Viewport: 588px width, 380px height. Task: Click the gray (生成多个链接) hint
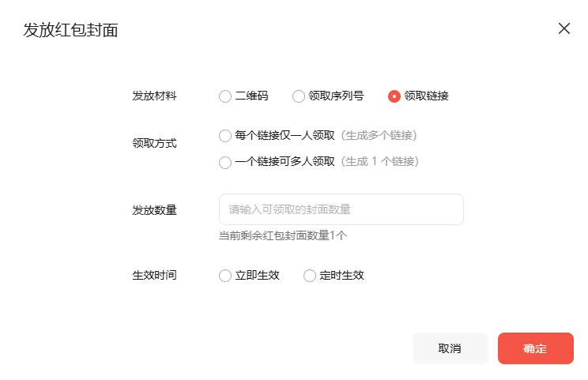point(379,135)
